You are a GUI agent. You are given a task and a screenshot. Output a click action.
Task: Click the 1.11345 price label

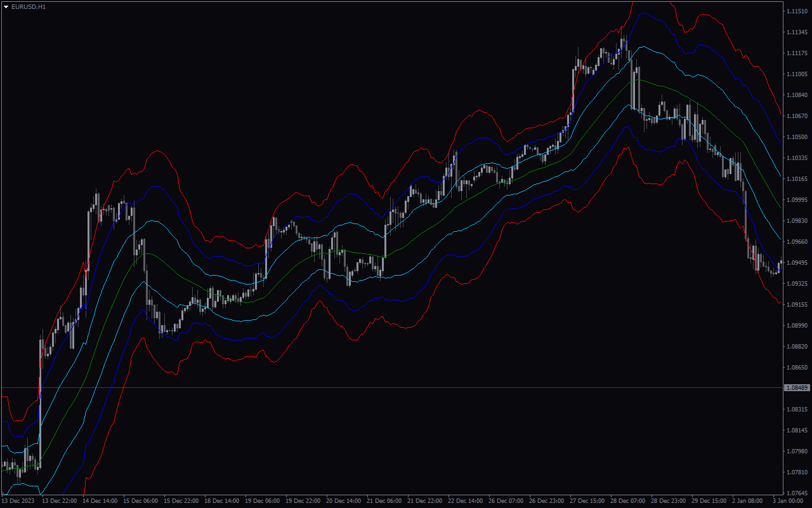797,32
